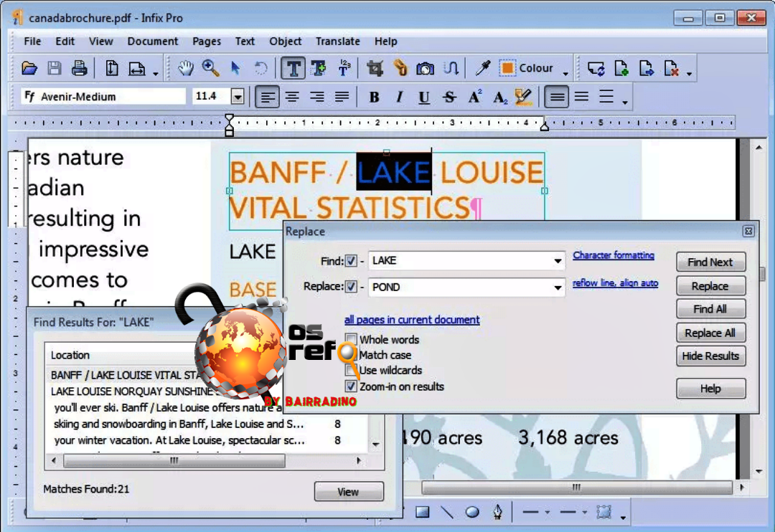Image resolution: width=775 pixels, height=532 pixels.
Task: Center align the text
Action: [293, 97]
